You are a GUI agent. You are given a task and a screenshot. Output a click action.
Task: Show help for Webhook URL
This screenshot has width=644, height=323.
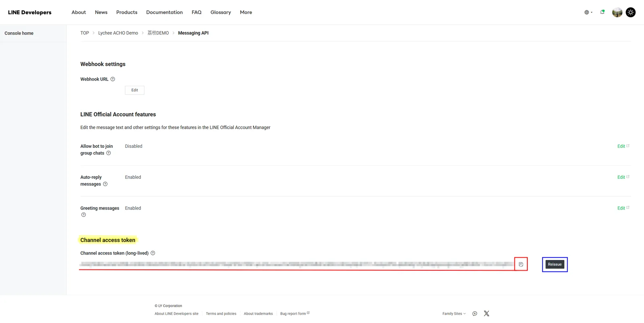[113, 79]
